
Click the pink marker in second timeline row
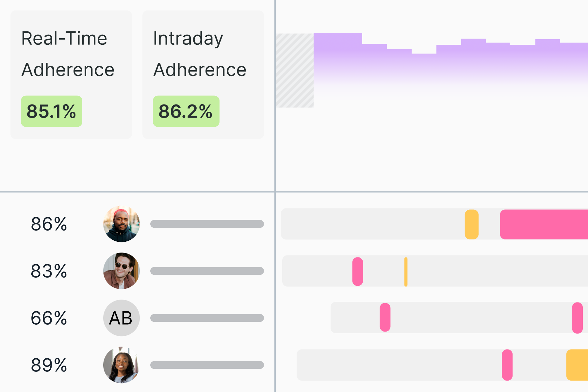pyautogui.click(x=358, y=271)
